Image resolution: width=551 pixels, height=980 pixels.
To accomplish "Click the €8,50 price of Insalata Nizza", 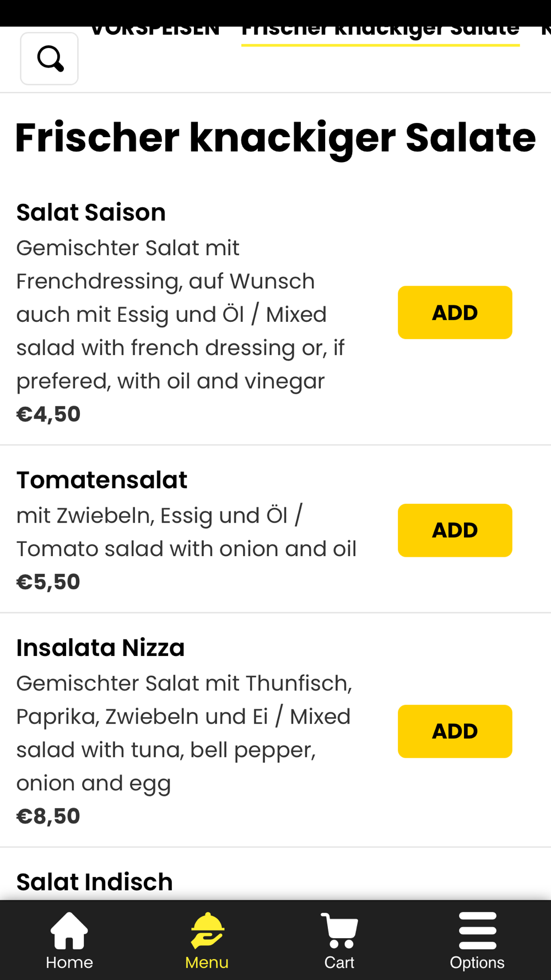I will [x=48, y=816].
